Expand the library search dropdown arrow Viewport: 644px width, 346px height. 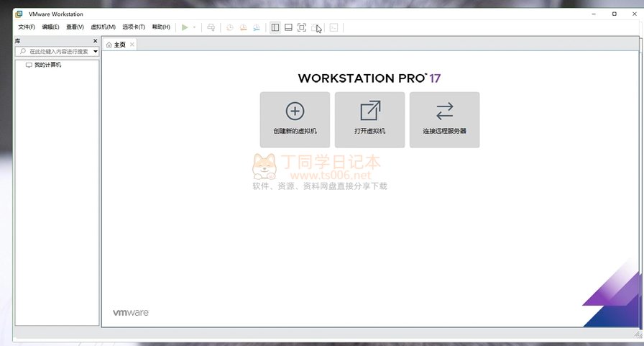click(x=96, y=51)
